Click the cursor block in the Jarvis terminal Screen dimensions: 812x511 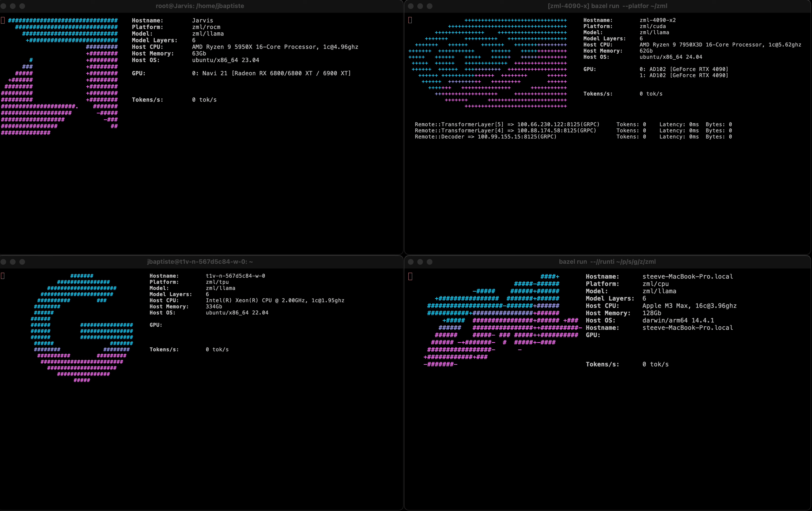(3, 21)
